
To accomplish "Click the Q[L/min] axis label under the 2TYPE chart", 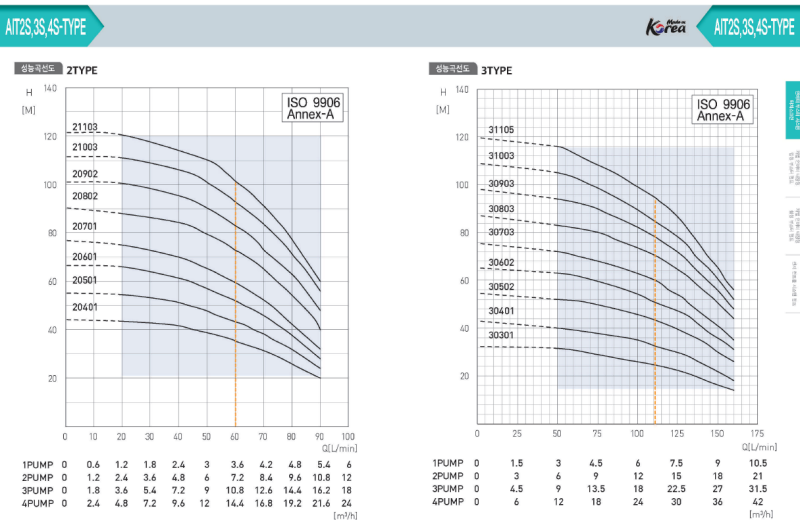I will click(x=339, y=448).
